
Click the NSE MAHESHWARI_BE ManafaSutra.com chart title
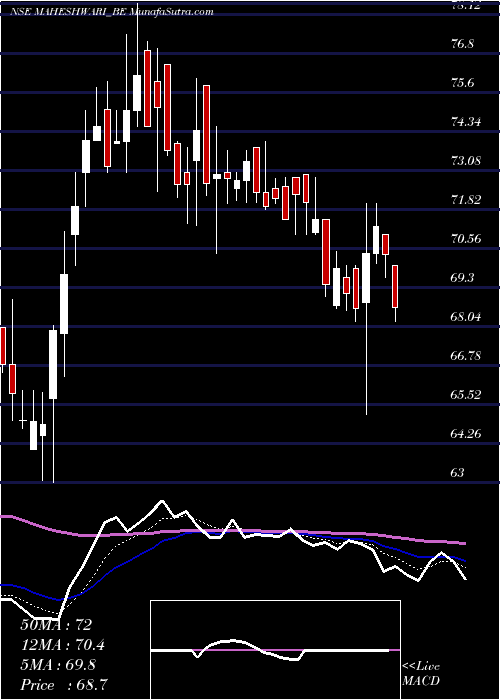coord(112,12)
